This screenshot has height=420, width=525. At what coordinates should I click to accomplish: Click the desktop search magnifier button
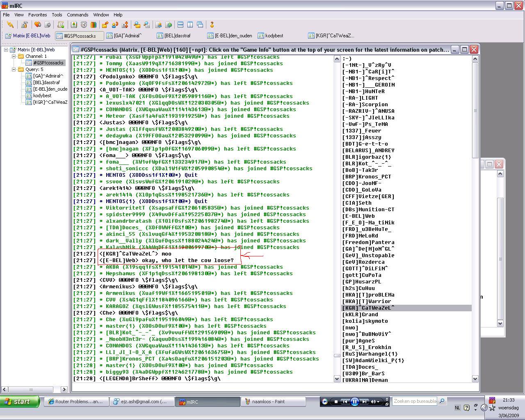click(x=442, y=401)
